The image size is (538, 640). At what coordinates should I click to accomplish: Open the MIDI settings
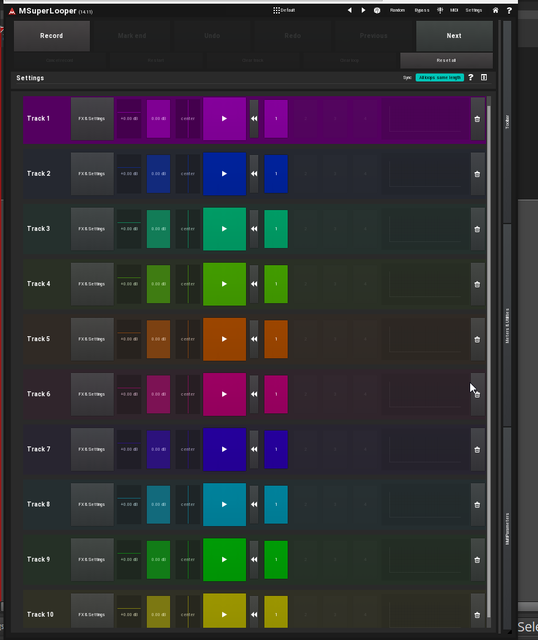(454, 10)
